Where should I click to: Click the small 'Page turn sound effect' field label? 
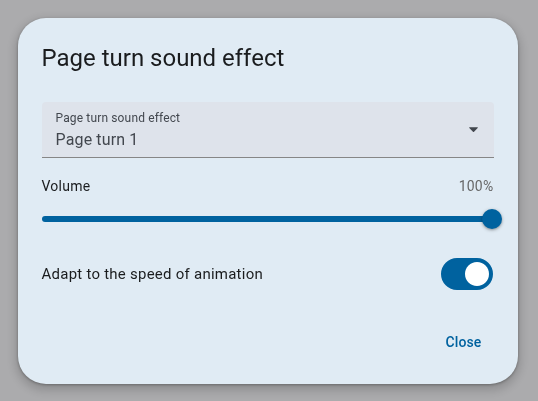click(118, 118)
